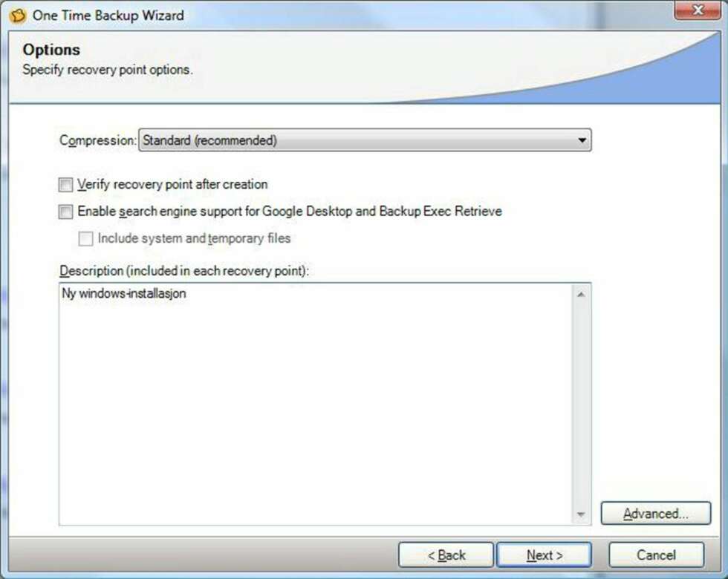This screenshot has height=579, width=728.
Task: Toggle search engine support for Google Desktop checkbox
Action: 65,212
